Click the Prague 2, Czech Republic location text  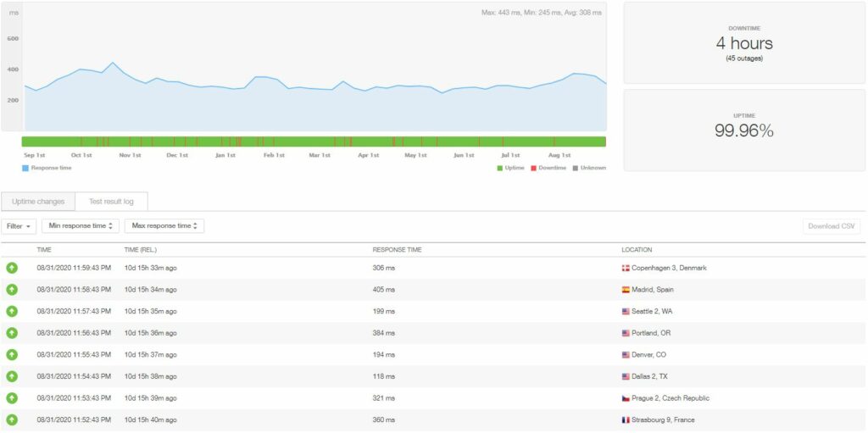[x=670, y=398]
